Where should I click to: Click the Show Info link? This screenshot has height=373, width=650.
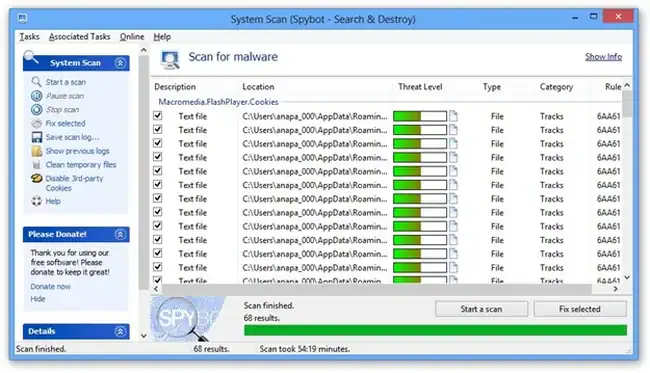coord(603,56)
